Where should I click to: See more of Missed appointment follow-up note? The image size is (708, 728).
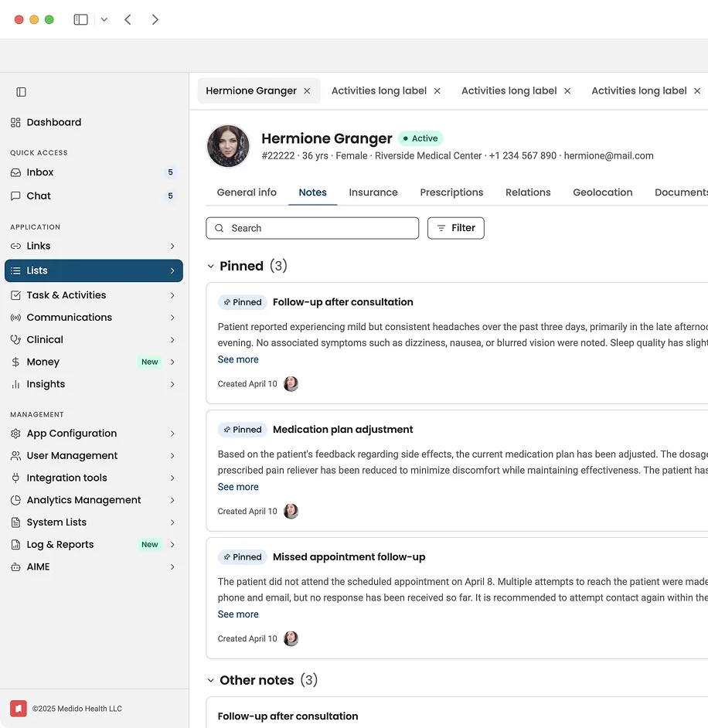tap(238, 614)
